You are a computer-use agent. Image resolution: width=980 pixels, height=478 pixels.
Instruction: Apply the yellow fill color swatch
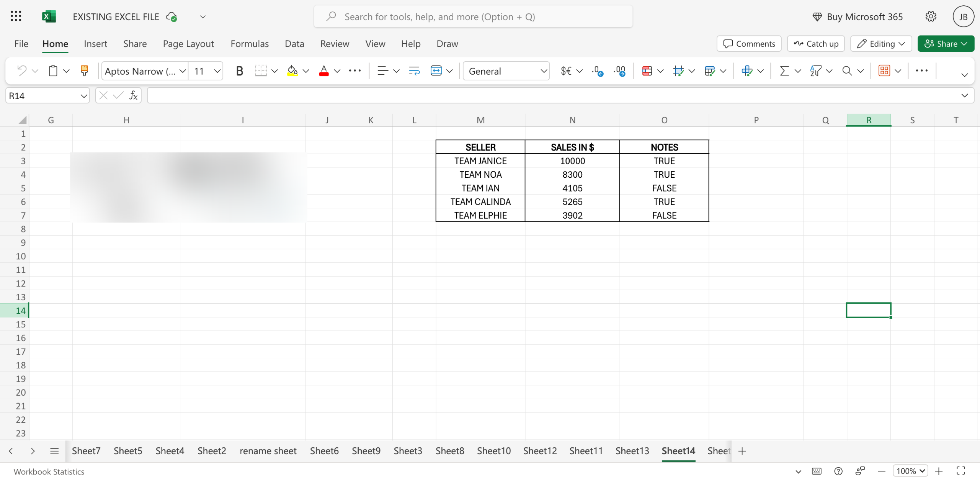coord(292,71)
